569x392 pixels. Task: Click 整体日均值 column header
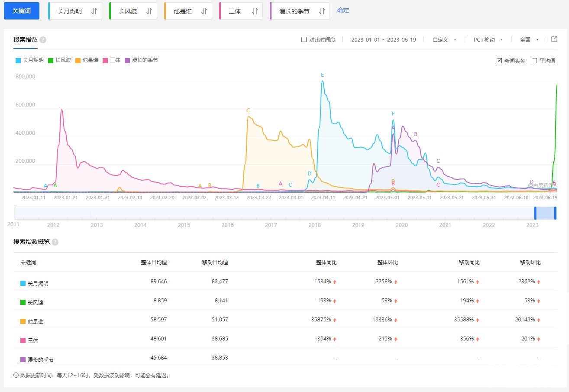pos(154,262)
